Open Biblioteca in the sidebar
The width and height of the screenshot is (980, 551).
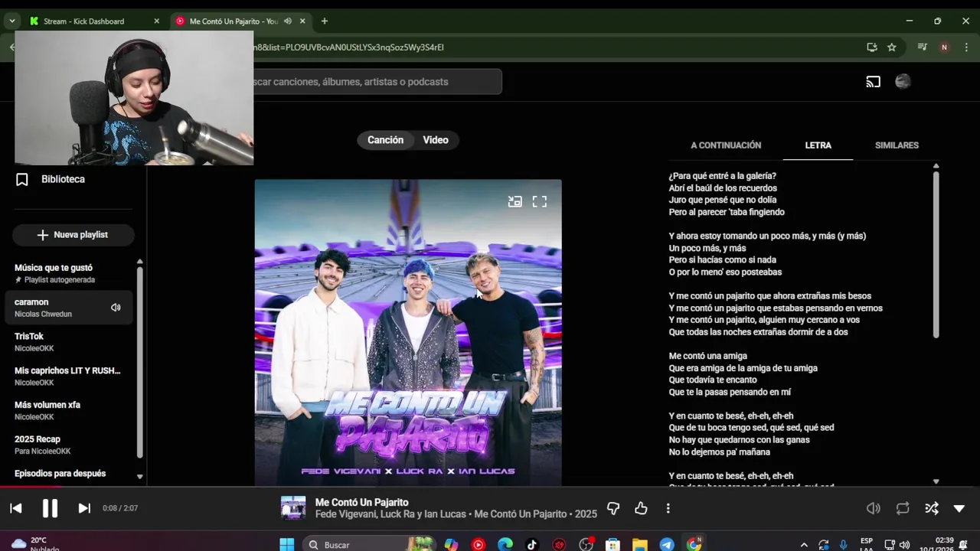point(63,179)
